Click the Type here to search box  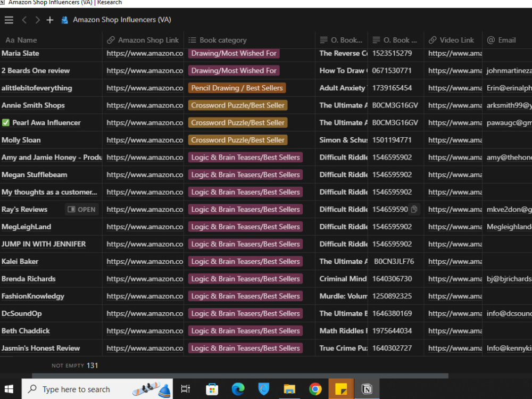[x=97, y=389]
